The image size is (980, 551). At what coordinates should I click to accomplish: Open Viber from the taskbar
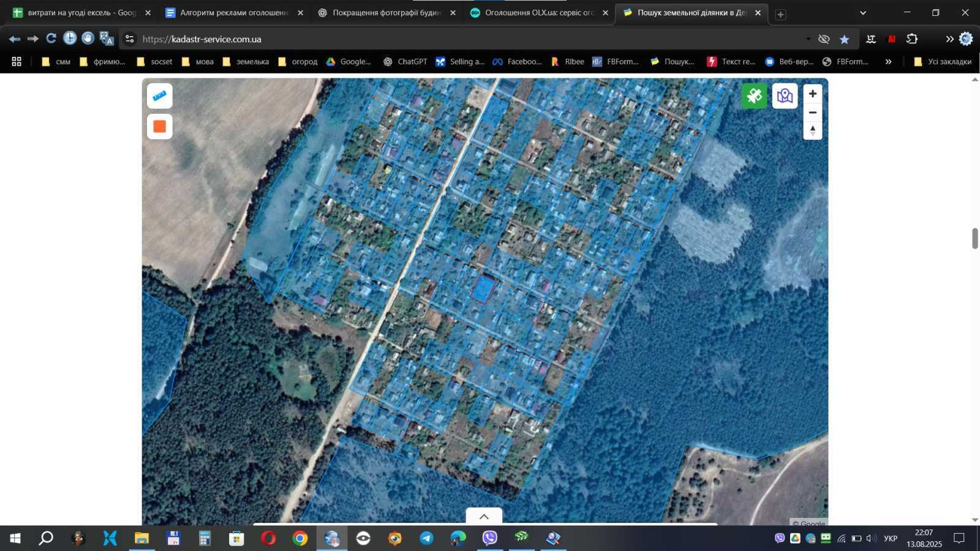point(490,538)
